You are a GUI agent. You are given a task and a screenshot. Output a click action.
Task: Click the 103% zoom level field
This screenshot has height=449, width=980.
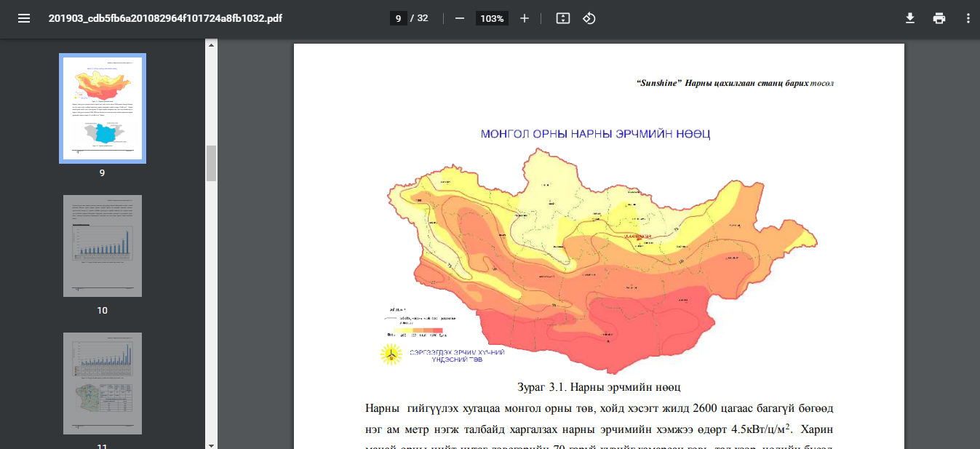point(492,18)
